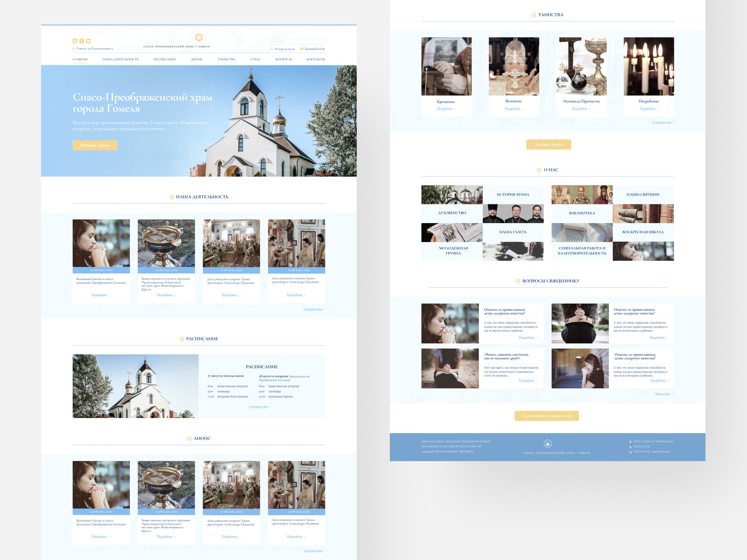Screen dimensions: 747x560
Task: Open the КОНТАКТЫ menu item
Action: pyautogui.click(x=316, y=59)
